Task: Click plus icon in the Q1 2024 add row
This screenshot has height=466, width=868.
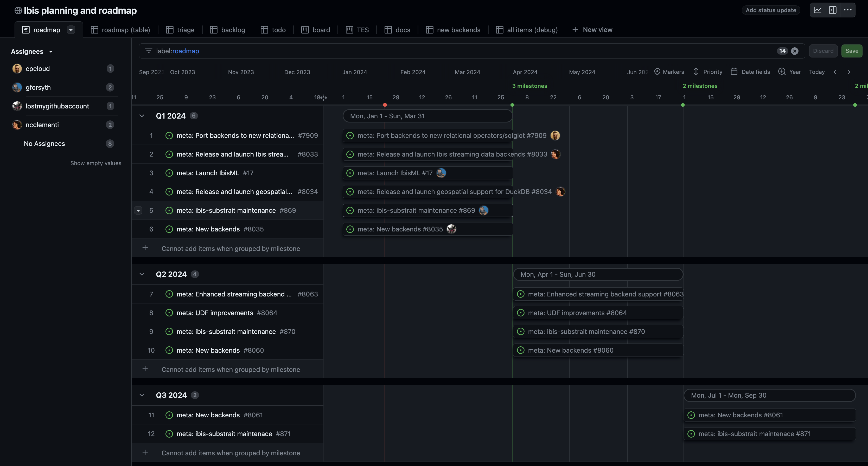Action: click(x=145, y=248)
